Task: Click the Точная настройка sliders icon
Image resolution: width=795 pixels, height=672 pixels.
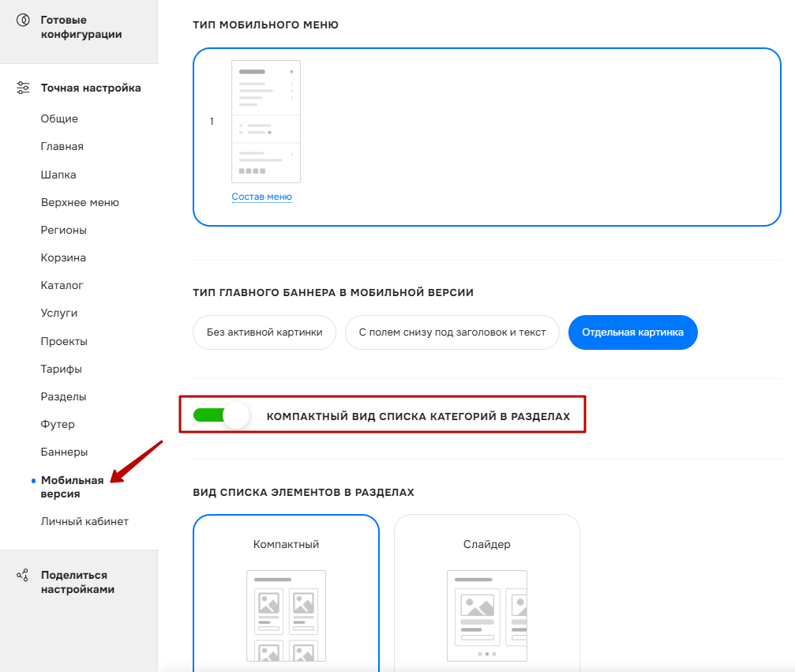Action: [23, 88]
